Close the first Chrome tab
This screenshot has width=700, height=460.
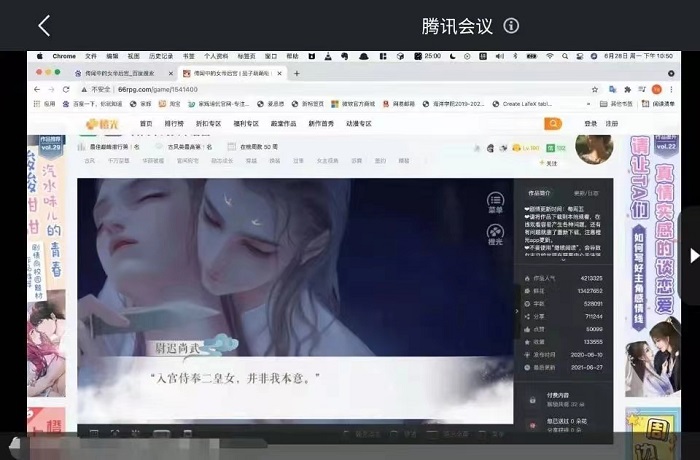(171, 73)
